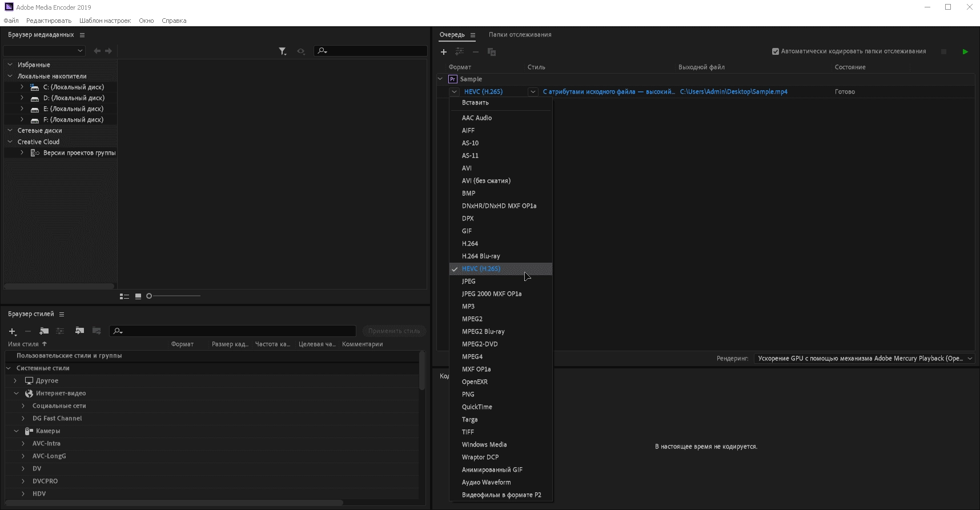
Task: Create a new preset group folder
Action: pyautogui.click(x=44, y=331)
